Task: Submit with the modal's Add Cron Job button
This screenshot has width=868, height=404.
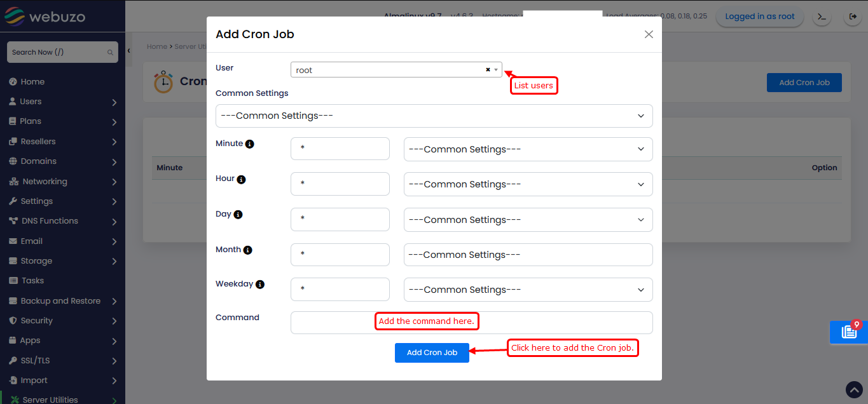Action: click(432, 353)
